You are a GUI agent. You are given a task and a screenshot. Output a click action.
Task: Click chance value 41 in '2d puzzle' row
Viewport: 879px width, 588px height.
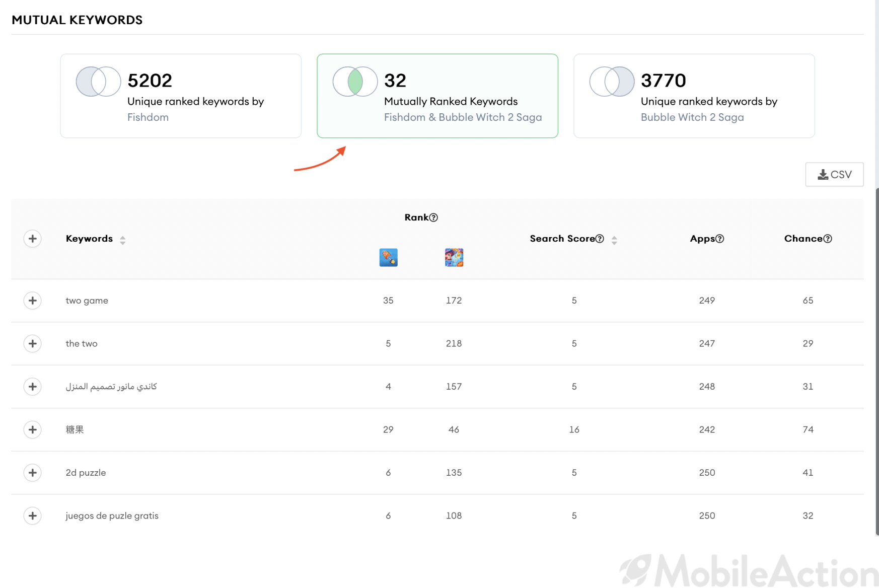[x=808, y=473]
